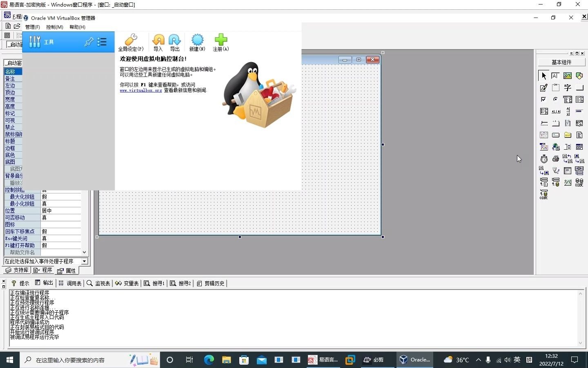Switch to the 程序 tab
The height and width of the screenshot is (368, 588).
(43, 270)
